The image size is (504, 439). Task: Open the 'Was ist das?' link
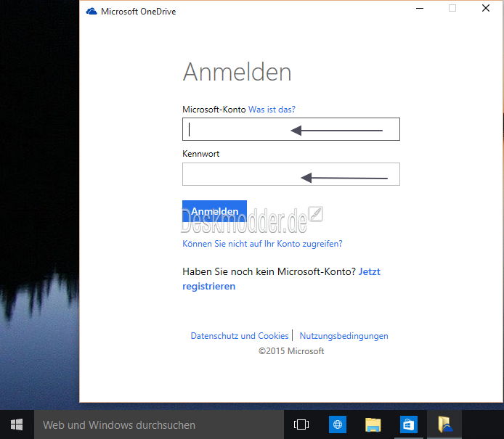point(272,110)
